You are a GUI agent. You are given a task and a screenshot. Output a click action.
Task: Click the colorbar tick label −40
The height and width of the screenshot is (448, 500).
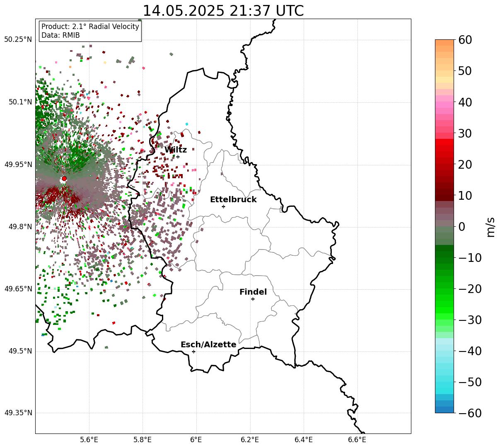(470, 351)
